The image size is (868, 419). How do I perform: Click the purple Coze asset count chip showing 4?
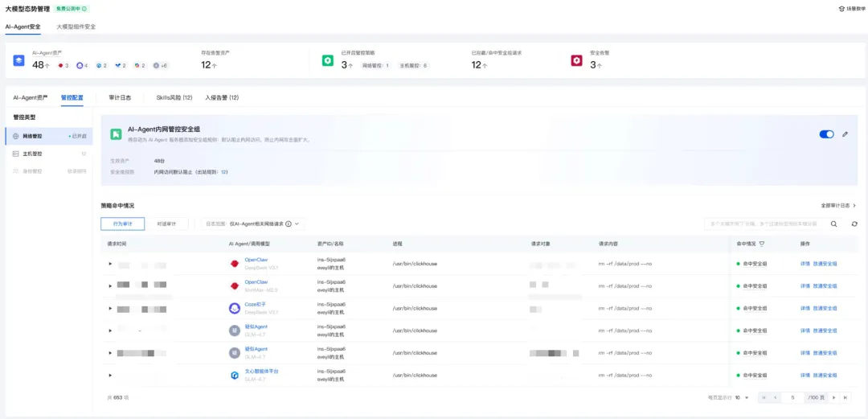[82, 65]
